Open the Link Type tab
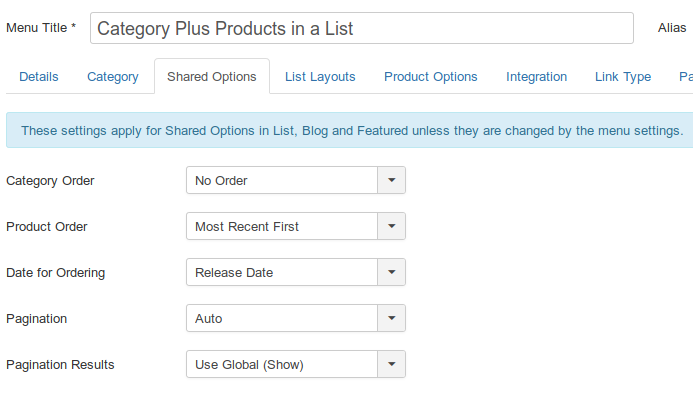 pyautogui.click(x=623, y=77)
